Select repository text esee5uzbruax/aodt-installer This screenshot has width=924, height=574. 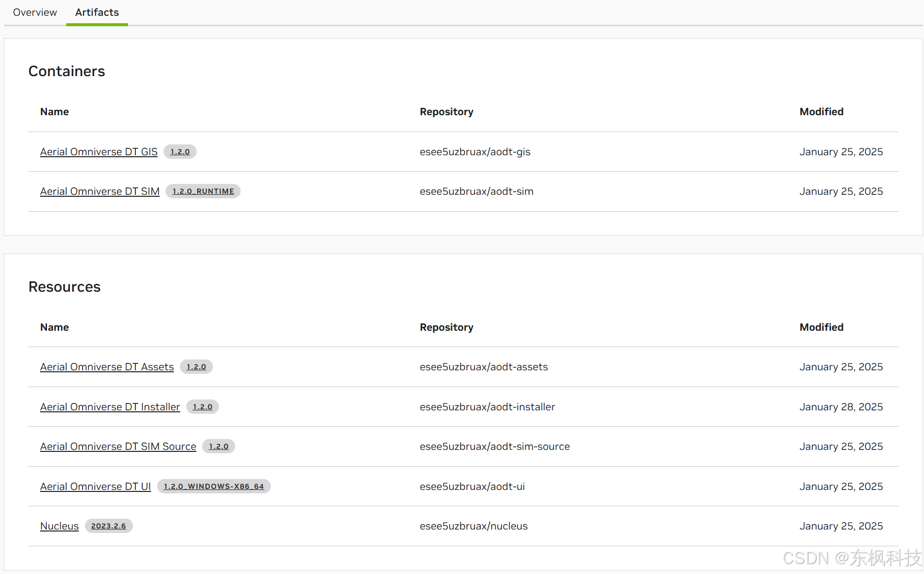[487, 407]
